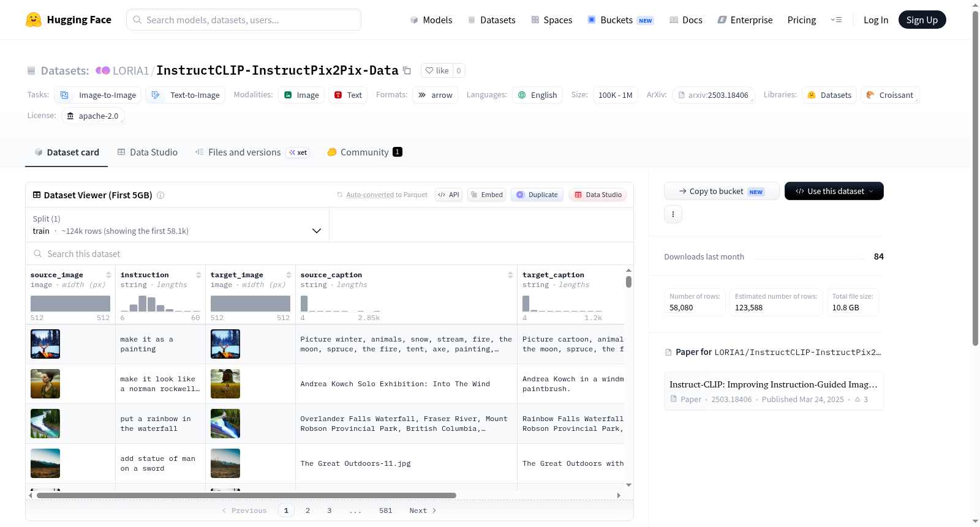Click the page vertical scrollbar
Image resolution: width=980 pixels, height=527 pixels.
pyautogui.click(x=975, y=178)
